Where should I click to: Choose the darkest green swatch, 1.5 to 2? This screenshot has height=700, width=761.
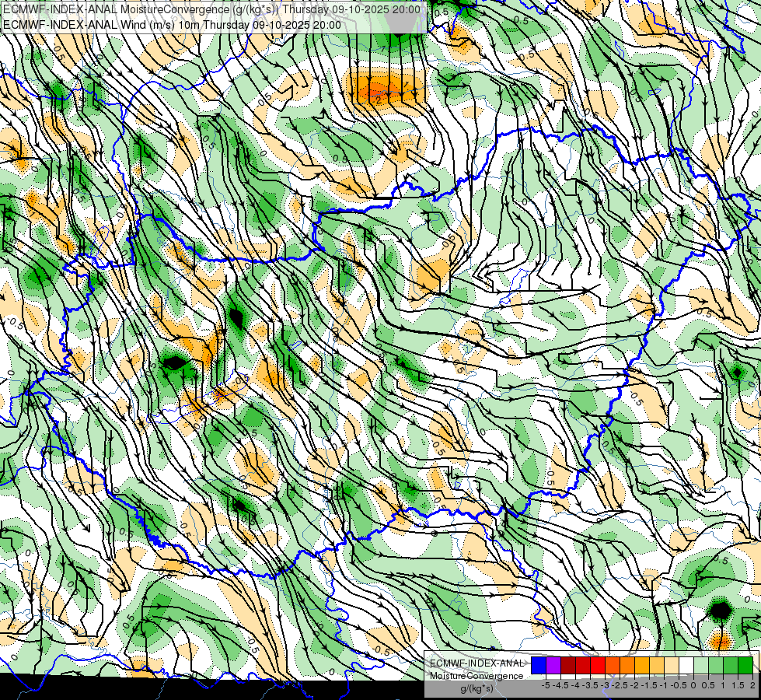(x=745, y=666)
